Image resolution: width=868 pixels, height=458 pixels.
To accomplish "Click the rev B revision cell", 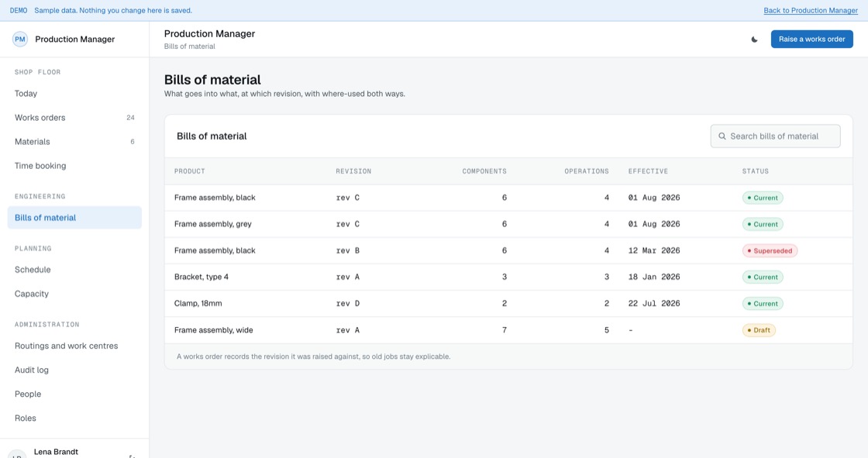I will pyautogui.click(x=348, y=250).
